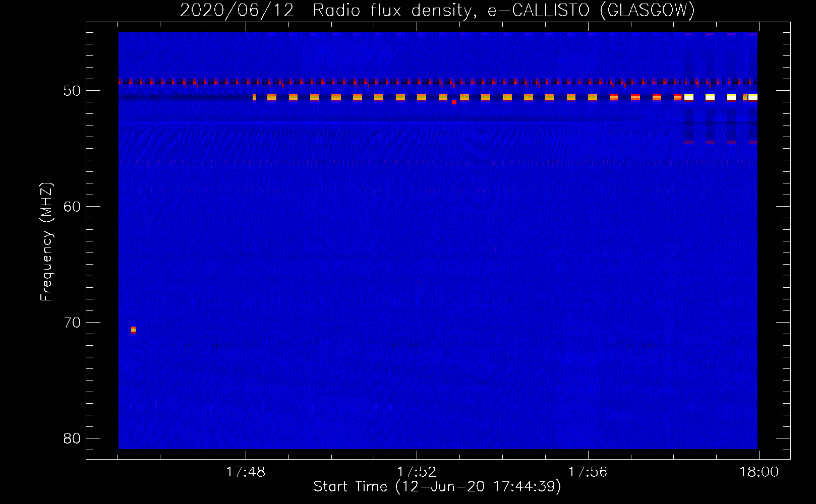This screenshot has width=816, height=504.
Task: Click the plot title mentioning e-CALLISTO (GLASGOW)
Action: tap(437, 10)
